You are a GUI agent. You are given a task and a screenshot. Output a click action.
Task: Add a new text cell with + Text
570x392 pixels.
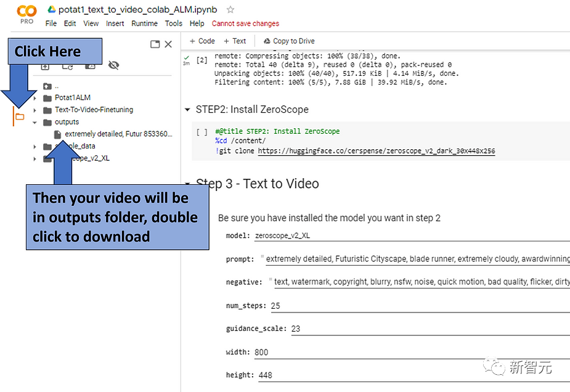coord(235,41)
